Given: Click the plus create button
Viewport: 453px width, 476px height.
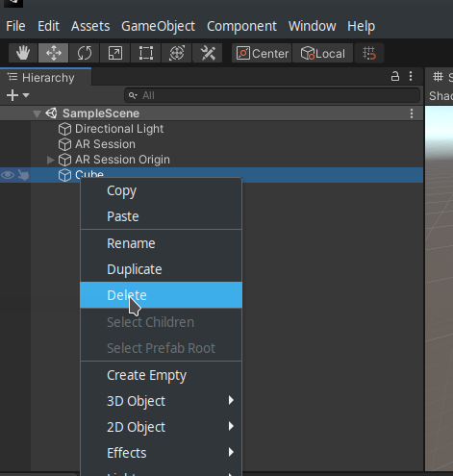Looking at the screenshot, I should coord(13,95).
